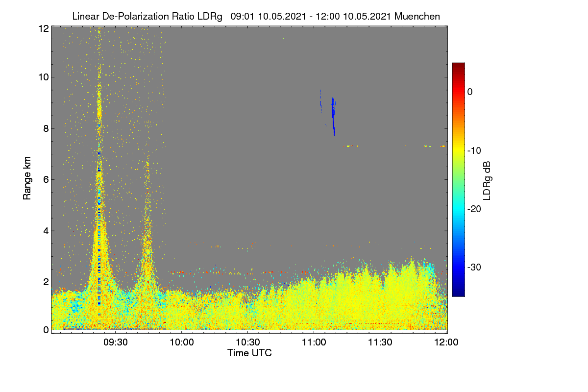Click the 10:00 time tick label
Image resolution: width=588 pixels, height=392 pixels.
coord(182,342)
